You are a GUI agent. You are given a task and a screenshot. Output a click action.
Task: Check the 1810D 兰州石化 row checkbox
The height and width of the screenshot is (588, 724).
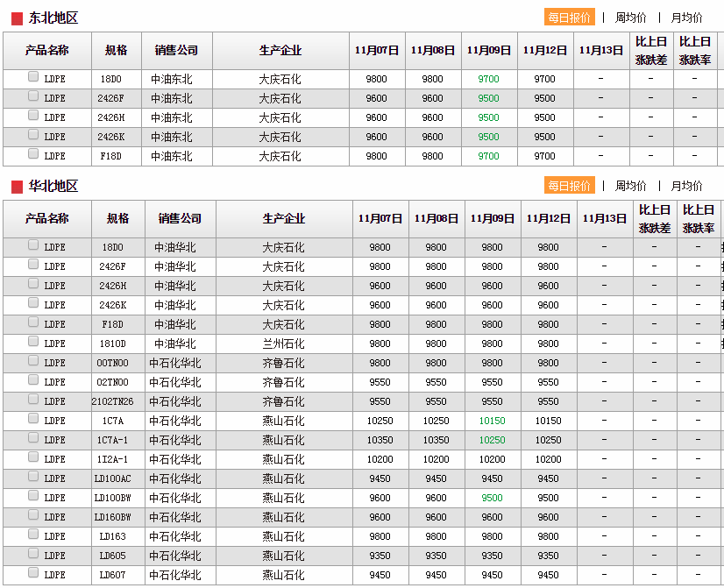pyautogui.click(x=32, y=342)
